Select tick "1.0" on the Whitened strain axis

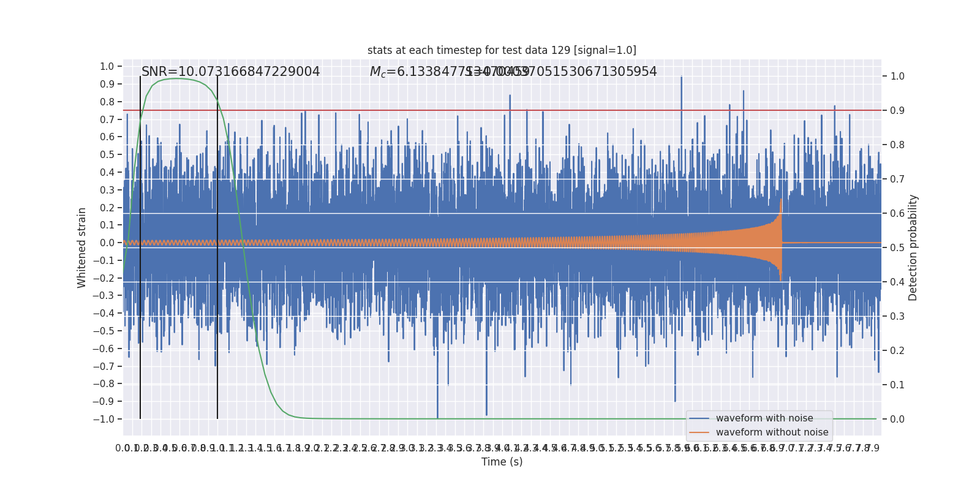click(107, 66)
